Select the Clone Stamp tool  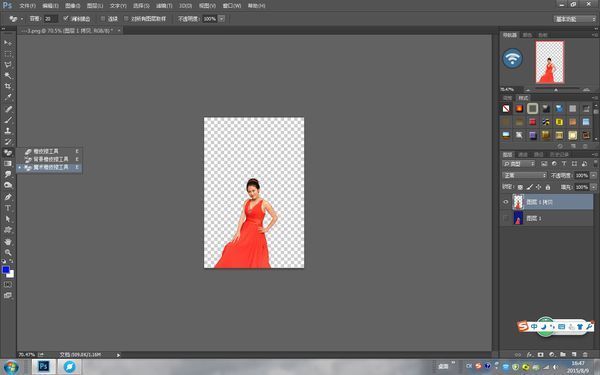tap(8, 130)
